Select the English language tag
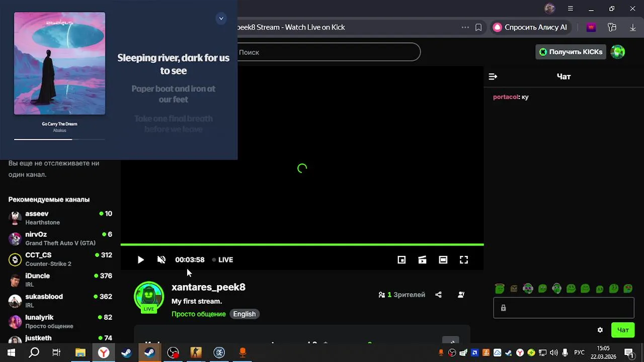The image size is (644, 362). [x=245, y=314]
